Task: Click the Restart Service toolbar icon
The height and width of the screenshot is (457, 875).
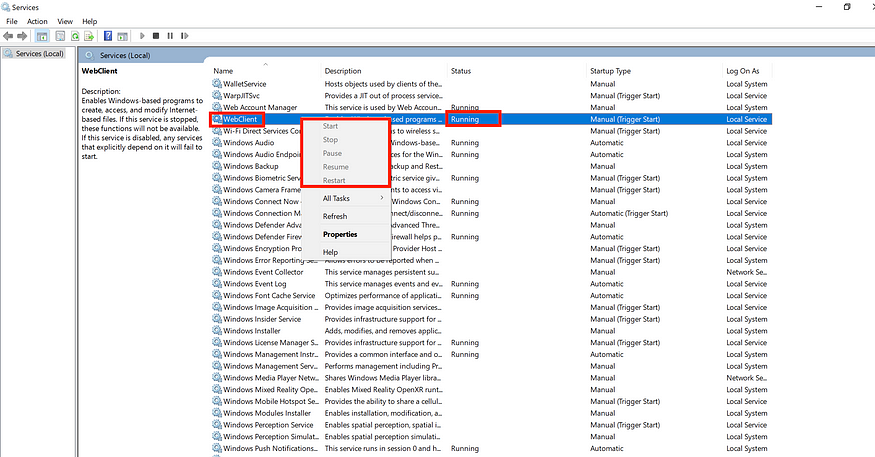Action: (184, 36)
